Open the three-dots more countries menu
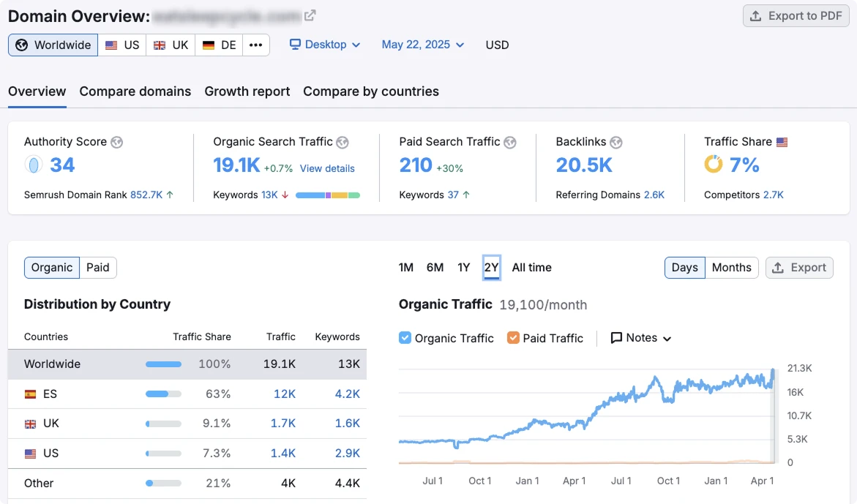 coord(255,45)
